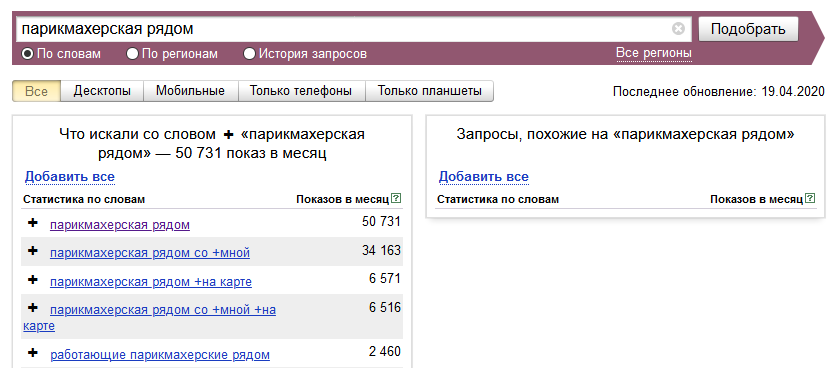The image size is (833, 368).
Task: Click the value '2 460' in the table
Action: pos(385,352)
